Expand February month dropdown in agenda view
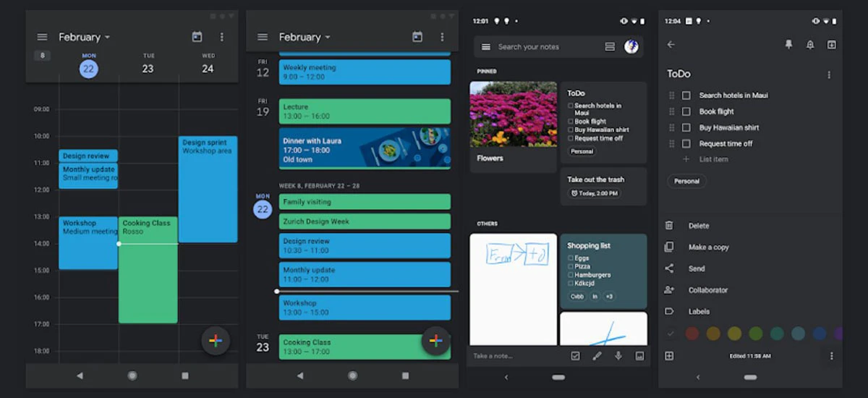Viewport: 868px width, 398px height. (305, 37)
